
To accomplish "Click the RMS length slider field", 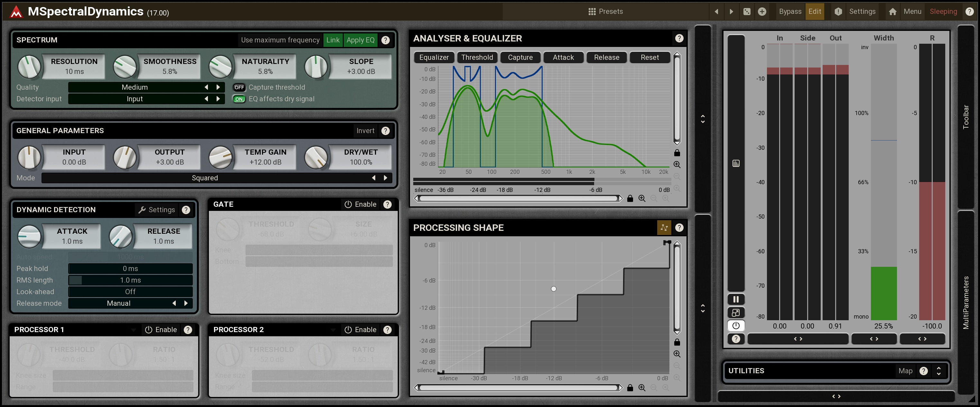I will click(x=130, y=280).
